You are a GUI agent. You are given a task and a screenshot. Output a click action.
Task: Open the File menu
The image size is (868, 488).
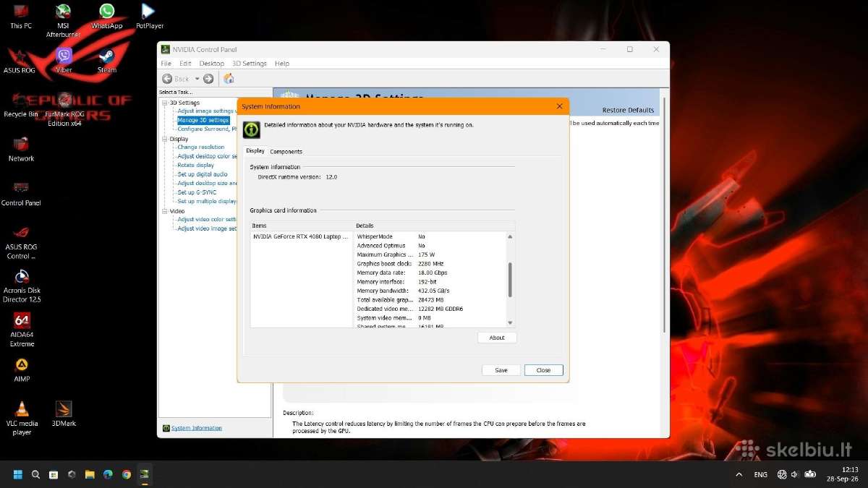click(x=166, y=64)
